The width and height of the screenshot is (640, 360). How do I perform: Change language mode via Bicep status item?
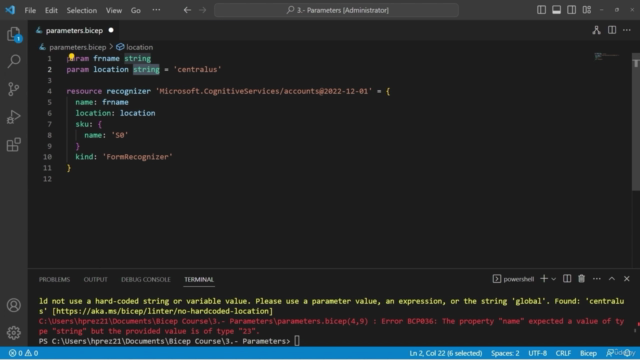[x=588, y=353]
